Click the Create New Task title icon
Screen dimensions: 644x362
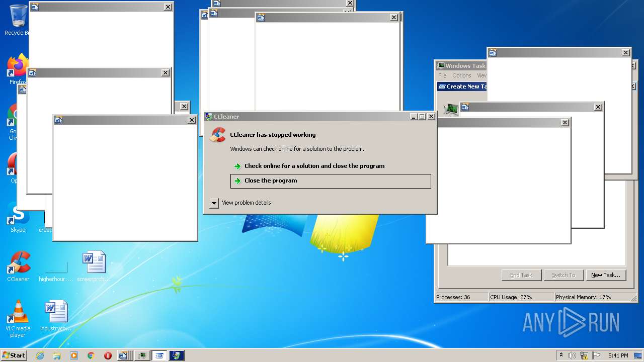[x=442, y=86]
